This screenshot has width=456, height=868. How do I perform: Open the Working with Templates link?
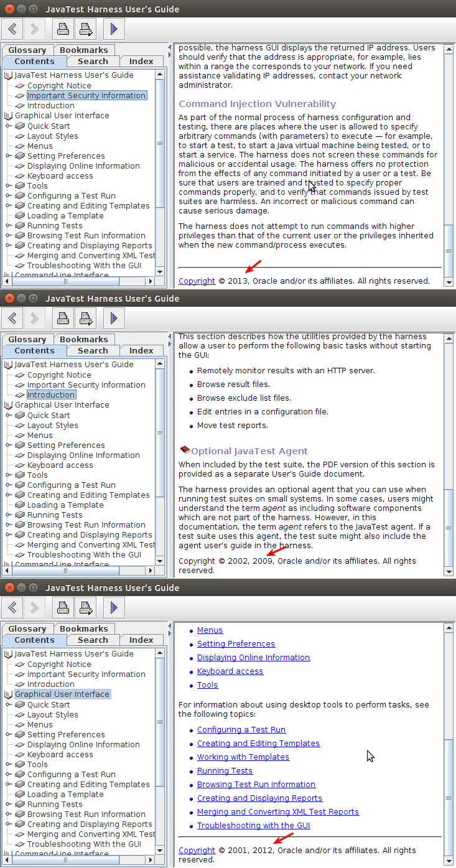pos(243,757)
